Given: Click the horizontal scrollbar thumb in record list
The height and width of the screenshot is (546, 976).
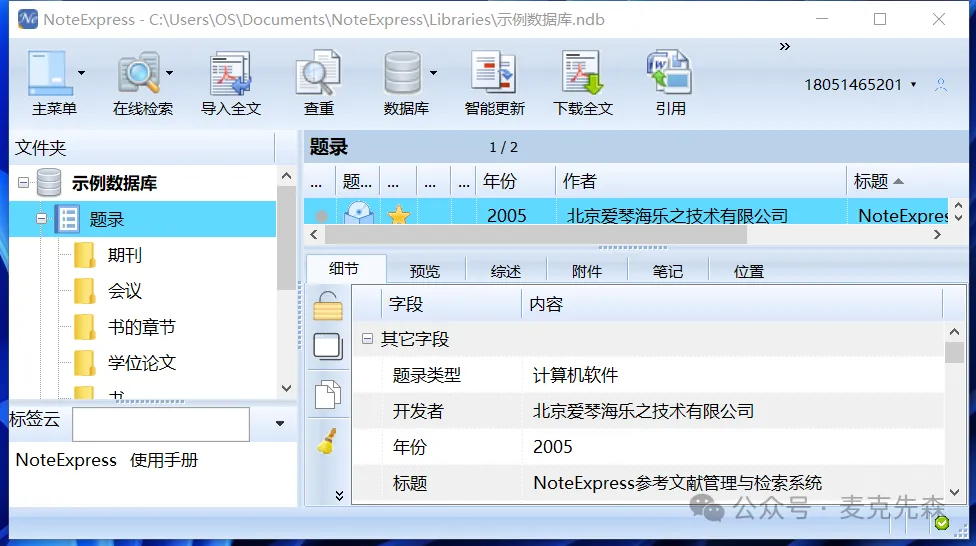Looking at the screenshot, I should [535, 235].
